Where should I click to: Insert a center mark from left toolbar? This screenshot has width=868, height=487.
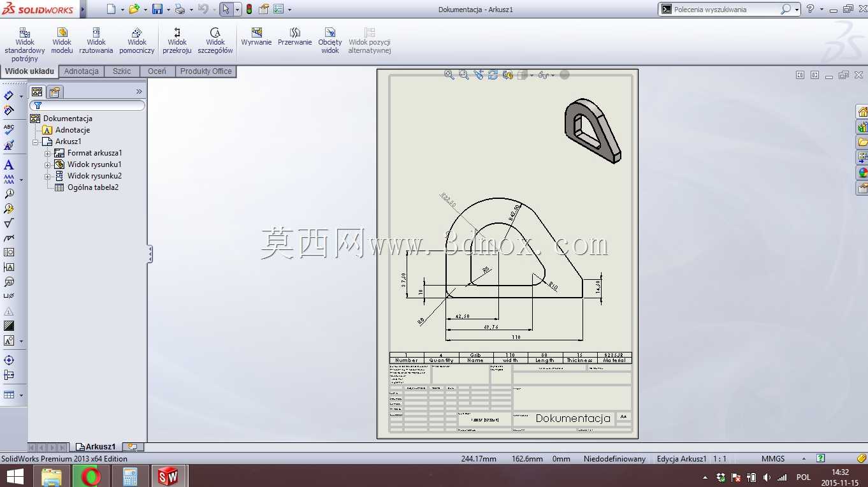pos(9,360)
